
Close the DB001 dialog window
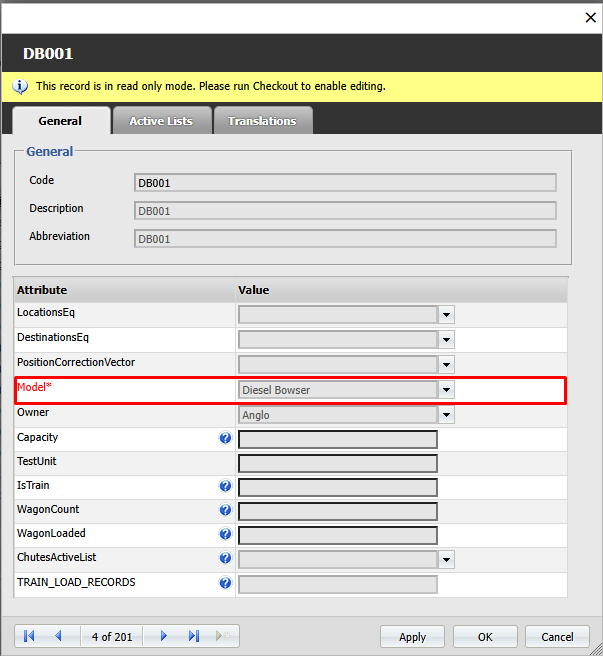point(589,17)
